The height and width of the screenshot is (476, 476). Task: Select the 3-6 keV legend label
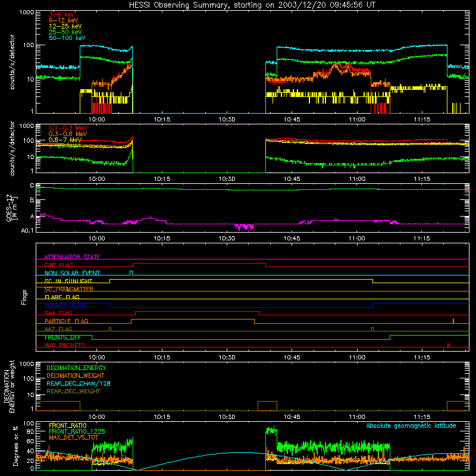(x=61, y=14)
